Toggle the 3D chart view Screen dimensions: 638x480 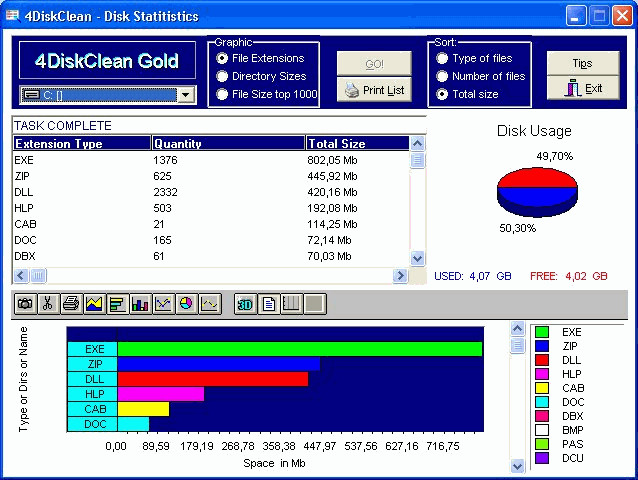click(x=245, y=304)
